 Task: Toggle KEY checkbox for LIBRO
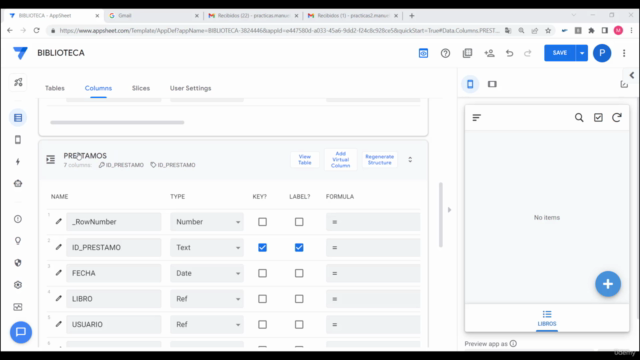[262, 299]
